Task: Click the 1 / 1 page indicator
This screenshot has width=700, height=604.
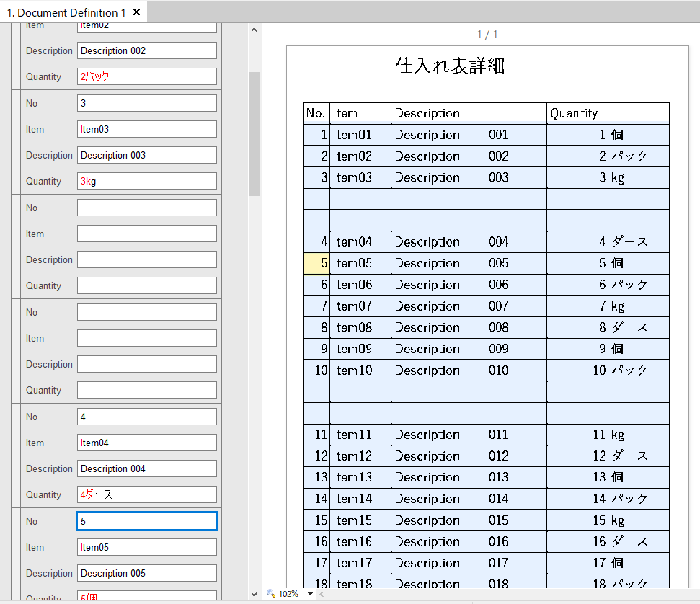Action: [x=487, y=35]
